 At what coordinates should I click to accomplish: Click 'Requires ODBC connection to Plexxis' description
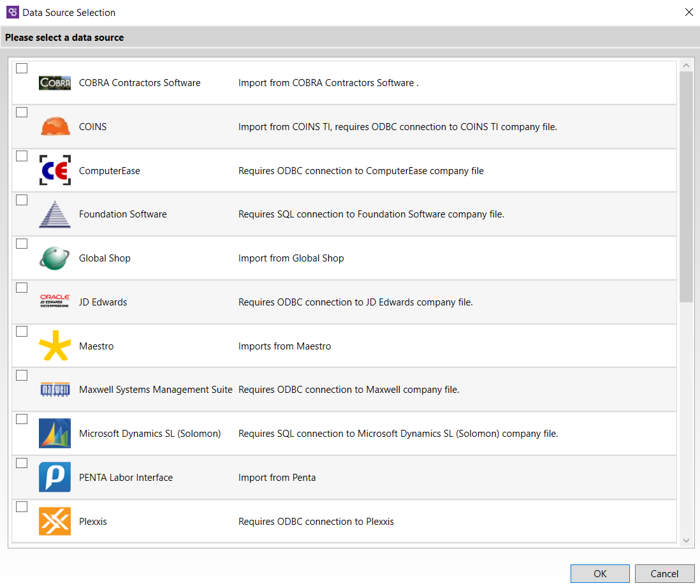click(316, 522)
